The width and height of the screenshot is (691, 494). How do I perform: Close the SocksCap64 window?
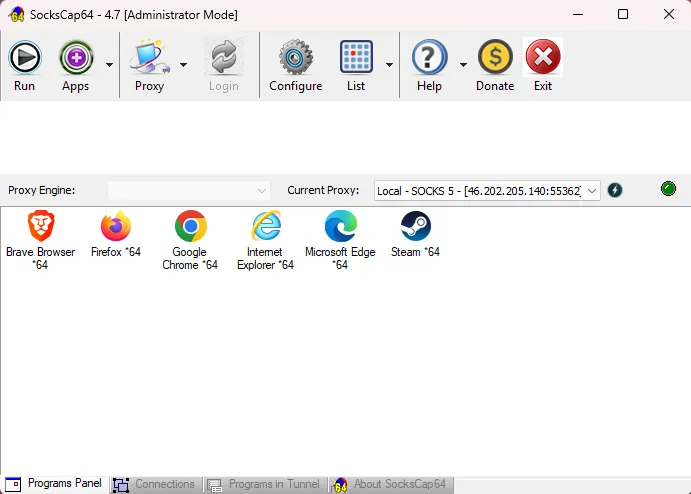point(669,15)
